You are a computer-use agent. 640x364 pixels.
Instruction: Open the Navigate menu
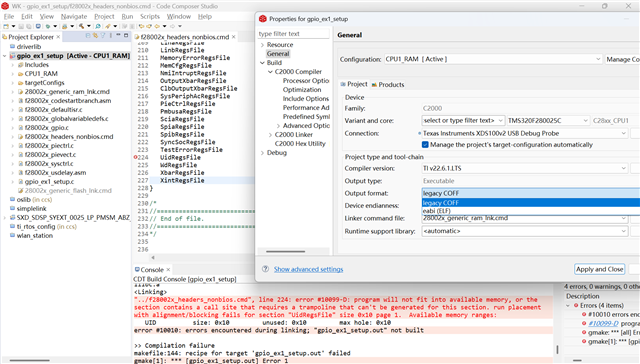pyautogui.click(x=74, y=16)
